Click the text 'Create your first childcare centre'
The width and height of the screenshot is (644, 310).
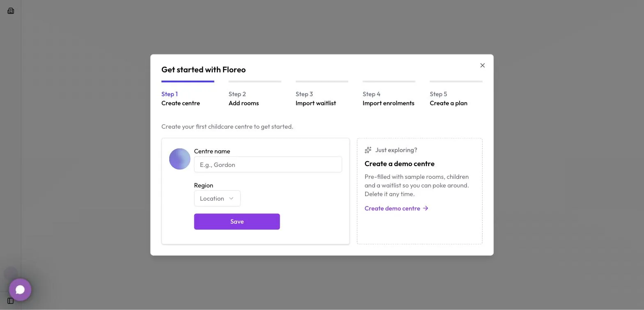point(207,127)
